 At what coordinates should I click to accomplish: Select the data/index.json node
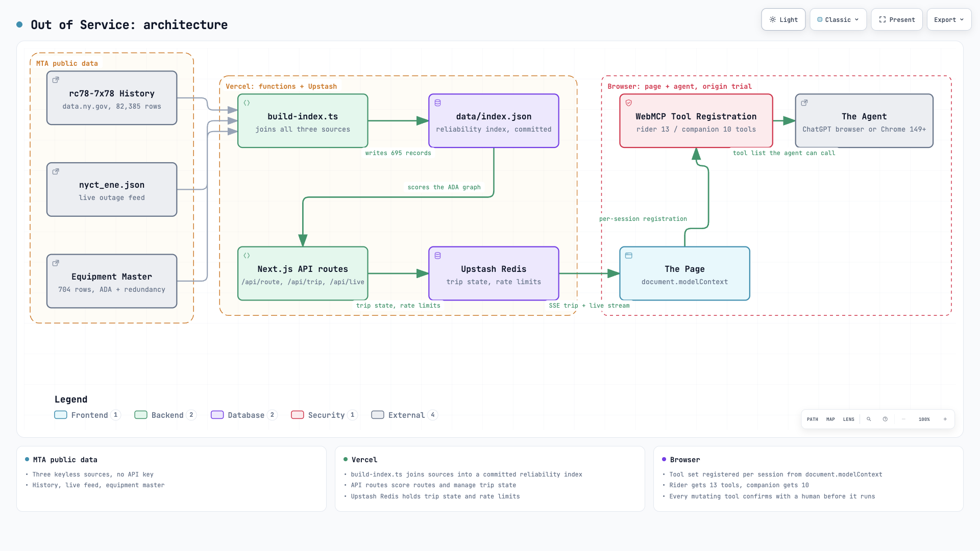[x=494, y=121]
